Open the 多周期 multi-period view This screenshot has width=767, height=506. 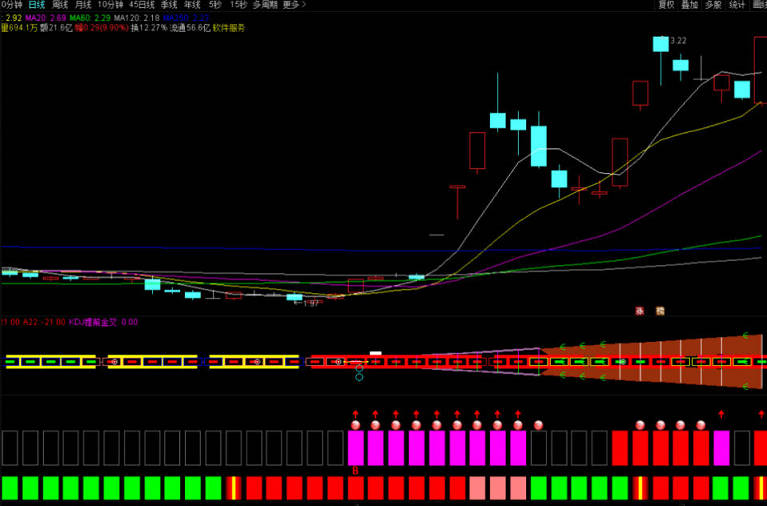point(266,5)
